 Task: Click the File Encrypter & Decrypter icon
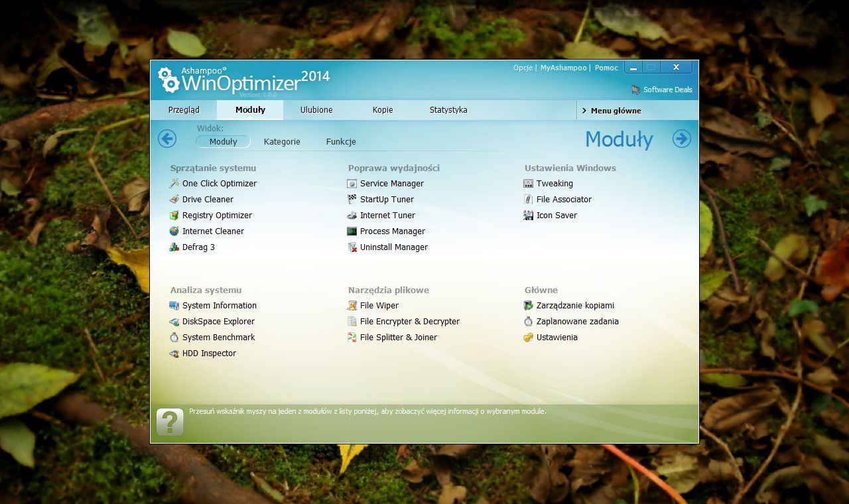click(x=352, y=322)
